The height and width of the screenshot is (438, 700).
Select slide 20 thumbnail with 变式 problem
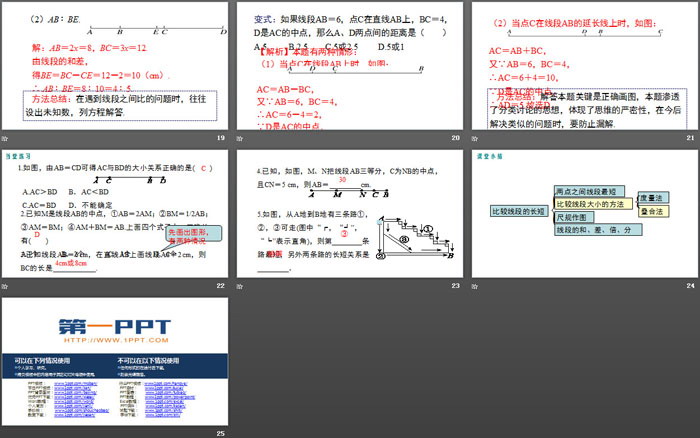349,64
